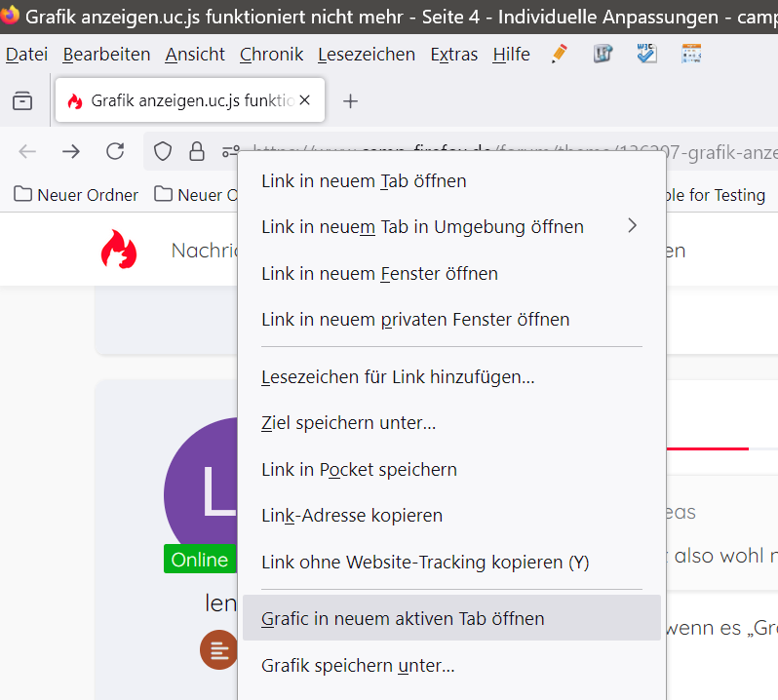Image resolution: width=778 pixels, height=700 pixels.
Task: Open the Hilfe menu
Action: click(x=511, y=54)
